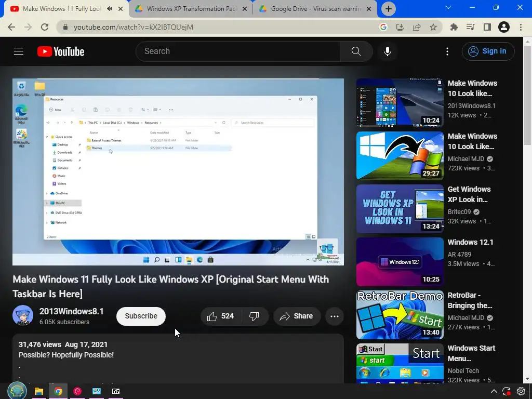Mute the YouTube tab via speaker icon
The height and width of the screenshot is (399, 532).
109,9
